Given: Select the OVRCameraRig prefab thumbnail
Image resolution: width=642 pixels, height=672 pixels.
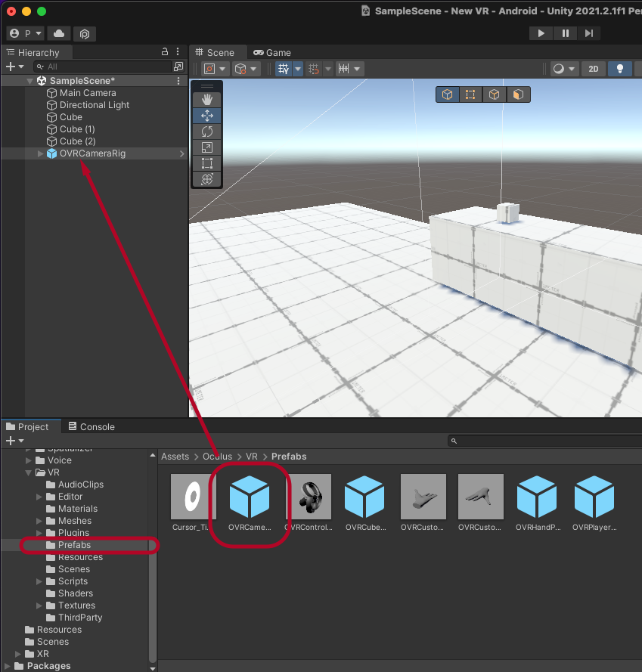Looking at the screenshot, I should coord(250,497).
